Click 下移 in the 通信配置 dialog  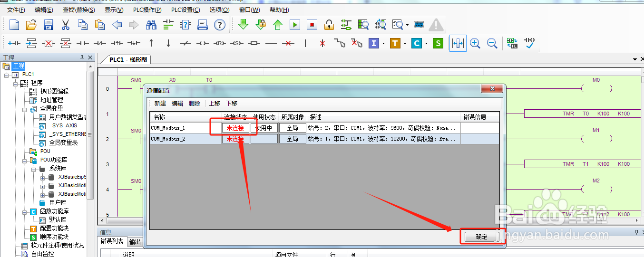[232, 103]
